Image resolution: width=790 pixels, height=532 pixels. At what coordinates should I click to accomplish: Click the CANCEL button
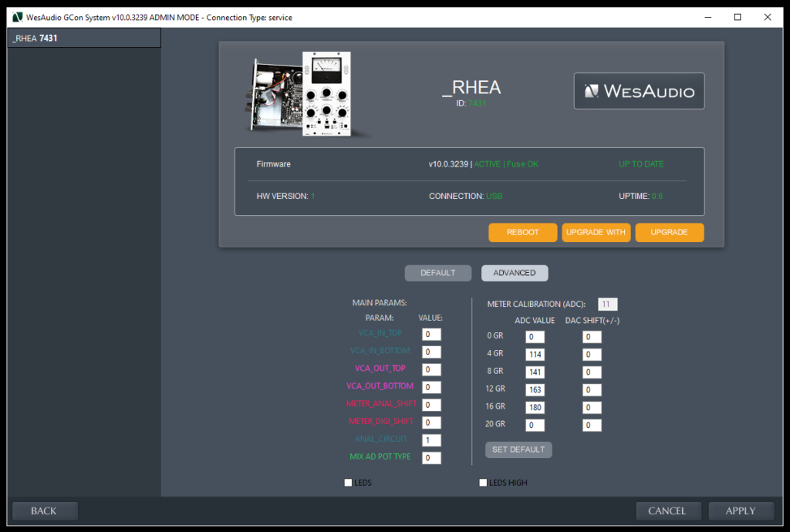(668, 511)
